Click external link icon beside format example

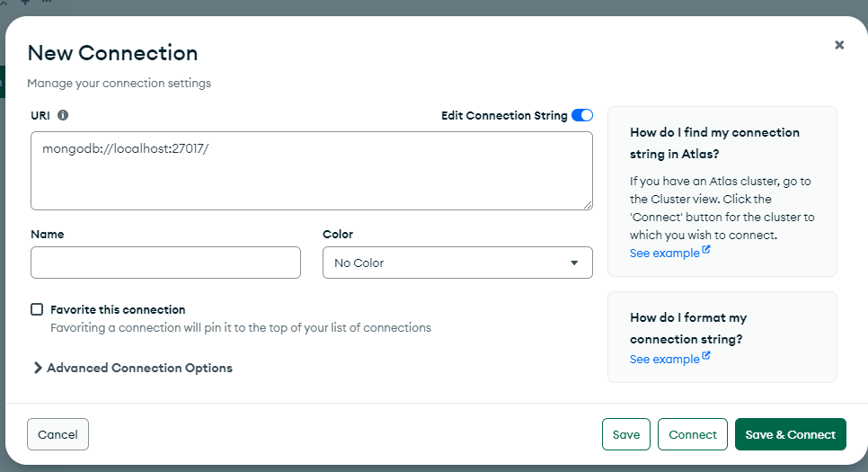coord(705,356)
